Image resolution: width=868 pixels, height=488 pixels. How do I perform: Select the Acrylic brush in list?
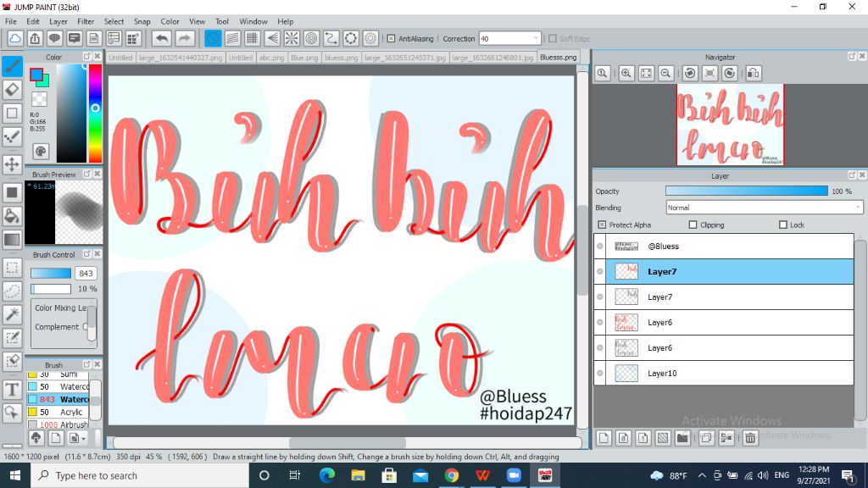coord(58,413)
